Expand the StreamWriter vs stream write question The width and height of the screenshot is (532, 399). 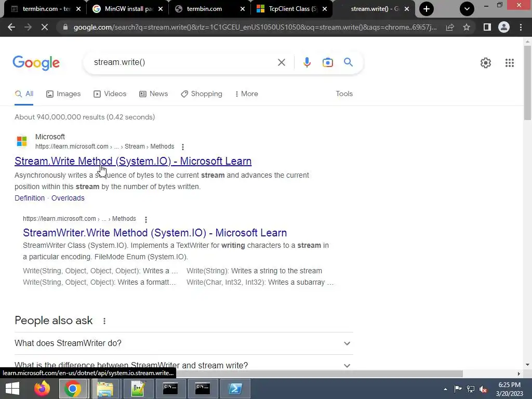pos(183,365)
